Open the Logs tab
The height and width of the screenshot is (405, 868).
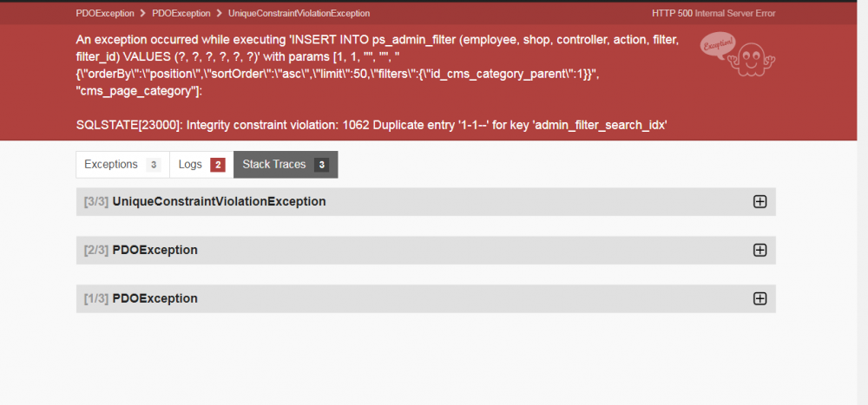tap(190, 165)
